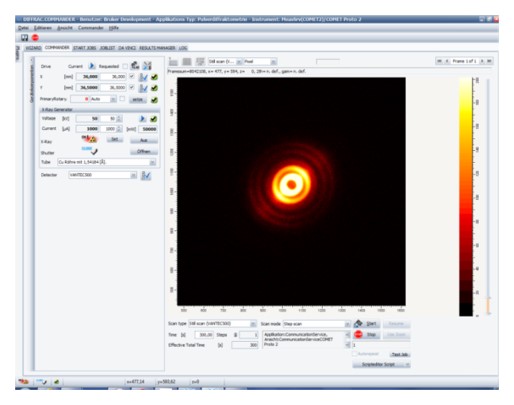Click the Time input field
Image resolution: width=514 pixels, height=405 pixels.
click(x=204, y=335)
